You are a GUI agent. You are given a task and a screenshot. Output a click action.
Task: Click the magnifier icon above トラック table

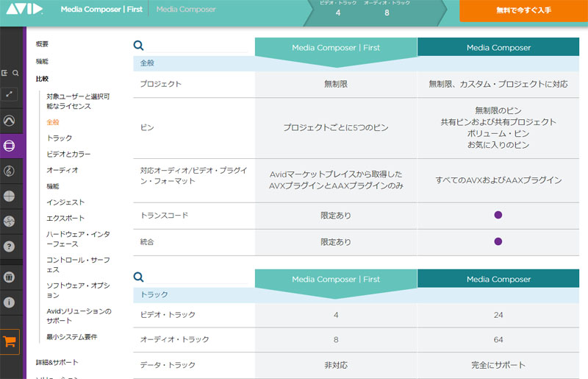[138, 277]
